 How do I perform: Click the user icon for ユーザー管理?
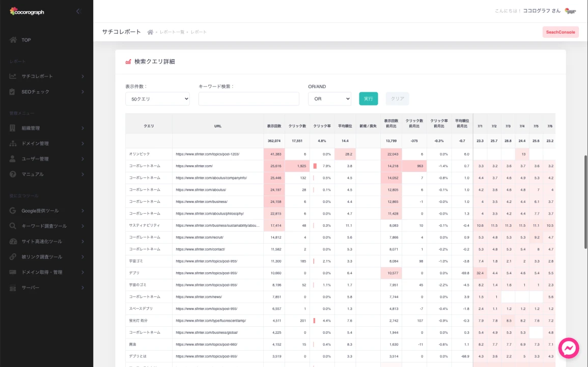(x=12, y=159)
